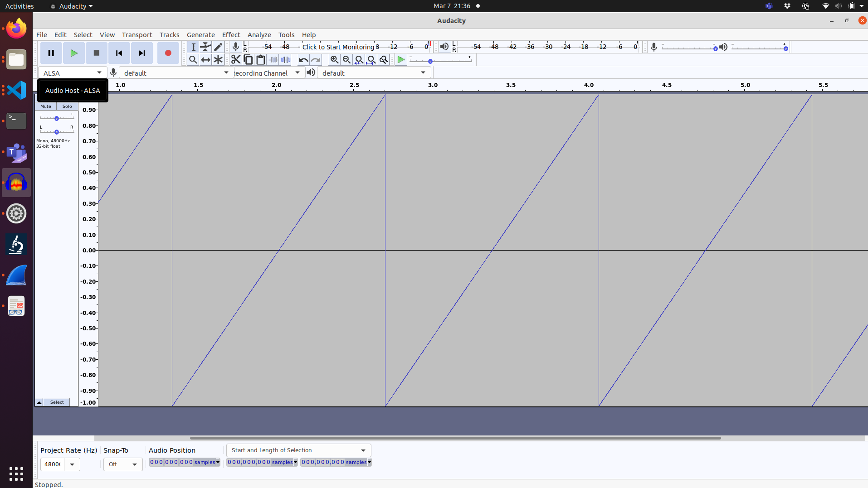This screenshot has height=488, width=868.
Task: Select the Multi-tool
Action: [218, 59]
